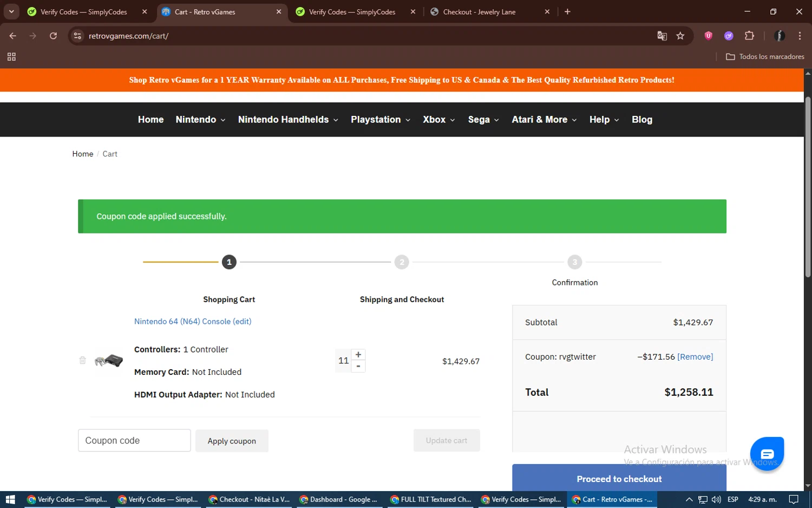Click the Home breadcrumb link
This screenshot has height=508, width=812.
click(x=83, y=154)
